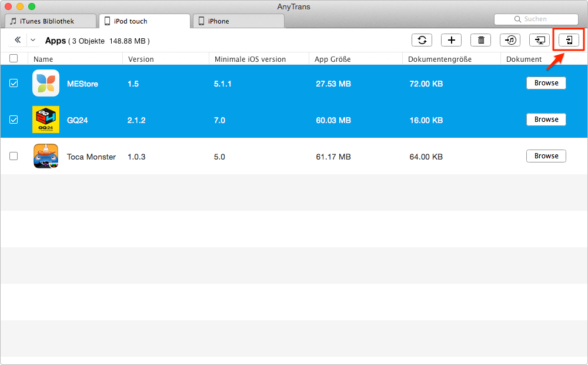Click the double-chevron back icon
This screenshot has height=365, width=588.
pos(18,40)
